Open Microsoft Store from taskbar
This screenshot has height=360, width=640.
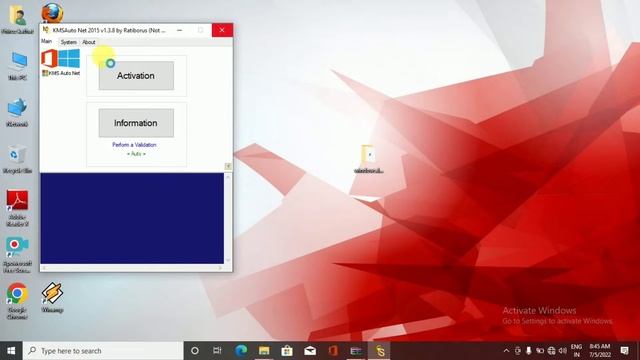(x=287, y=351)
